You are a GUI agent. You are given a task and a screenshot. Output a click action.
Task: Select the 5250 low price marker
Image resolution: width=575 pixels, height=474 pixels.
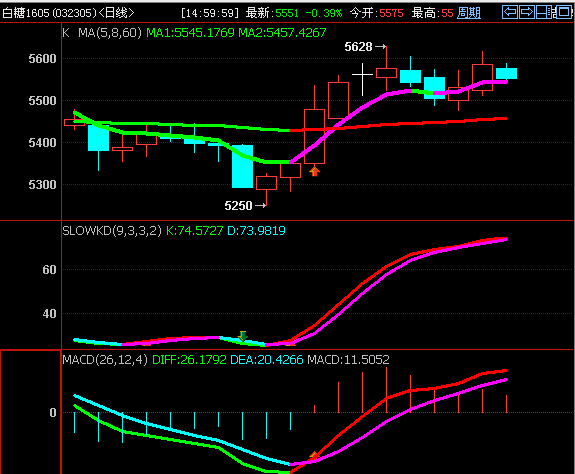tap(245, 206)
